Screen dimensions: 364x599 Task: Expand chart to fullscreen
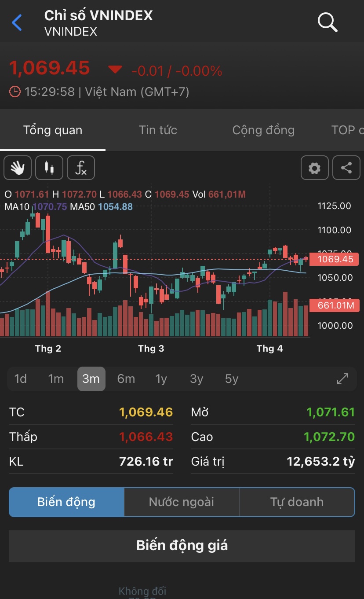(342, 379)
